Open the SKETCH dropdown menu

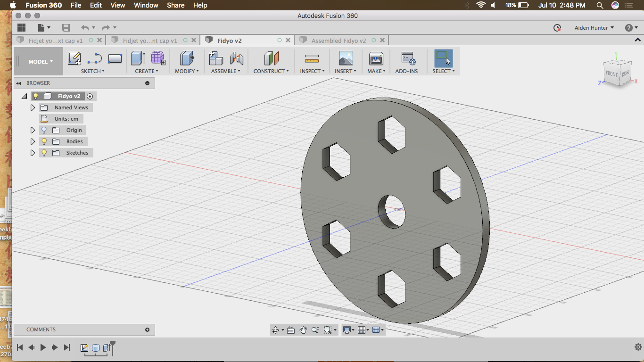click(x=93, y=71)
